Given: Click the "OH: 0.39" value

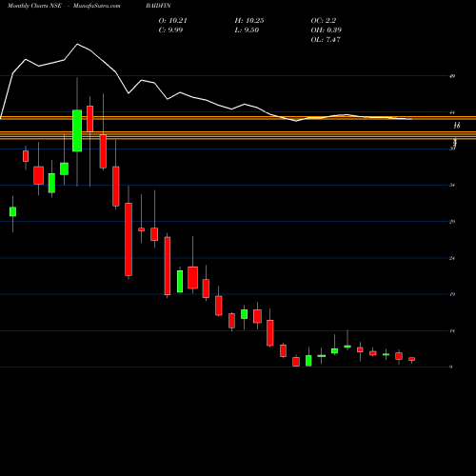Looking at the screenshot, I should (327, 30).
